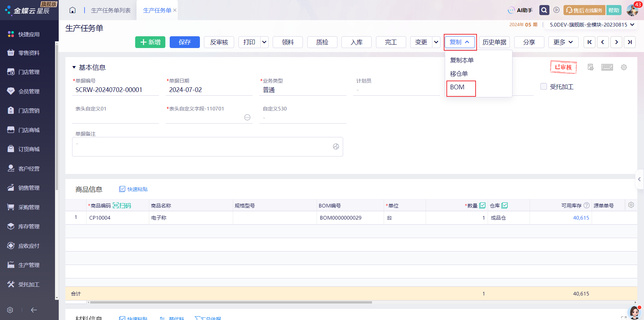Open 生产管理 sidebar module
Viewport: 644px width, 320px height.
[x=23, y=265]
